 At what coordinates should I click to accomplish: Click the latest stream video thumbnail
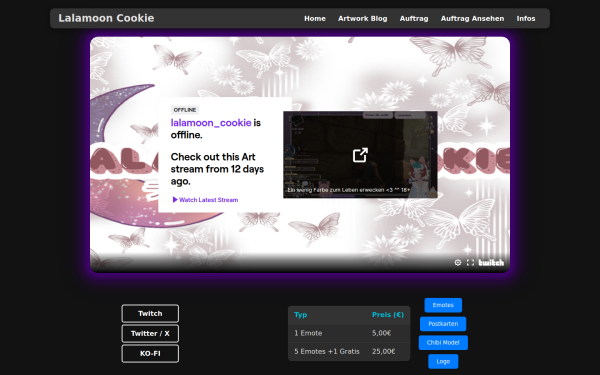[360, 155]
